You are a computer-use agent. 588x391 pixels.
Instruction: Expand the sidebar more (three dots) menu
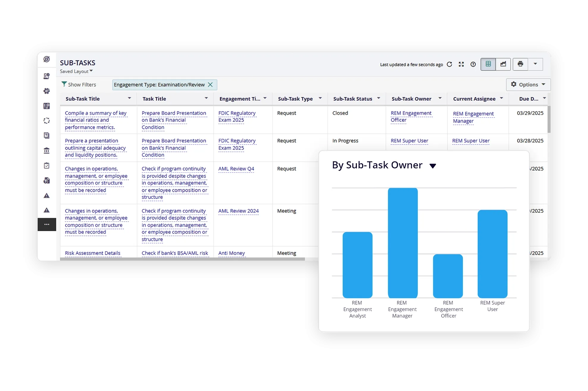(47, 225)
